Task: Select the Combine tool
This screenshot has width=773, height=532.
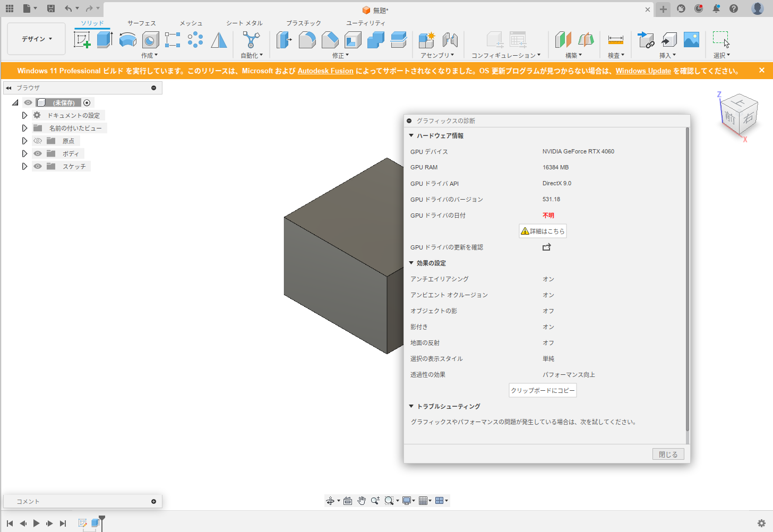Action: 376,40
